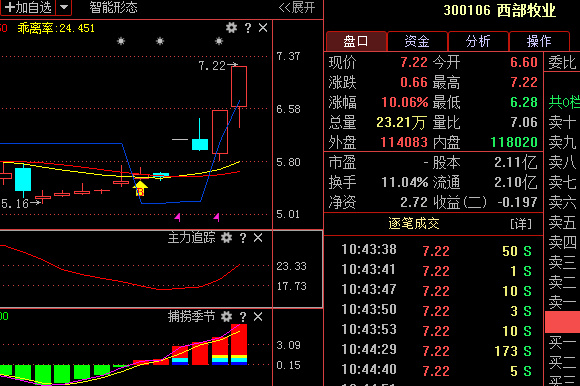The image size is (580, 386).
Task: Click the 净资 2.72 value
Action: [x=414, y=202]
